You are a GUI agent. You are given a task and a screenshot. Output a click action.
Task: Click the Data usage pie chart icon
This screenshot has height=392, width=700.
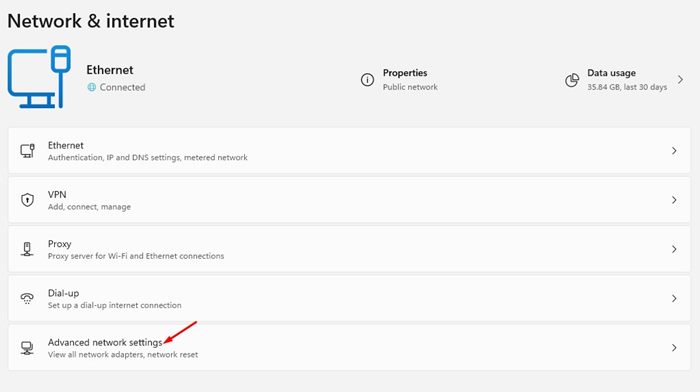572,80
